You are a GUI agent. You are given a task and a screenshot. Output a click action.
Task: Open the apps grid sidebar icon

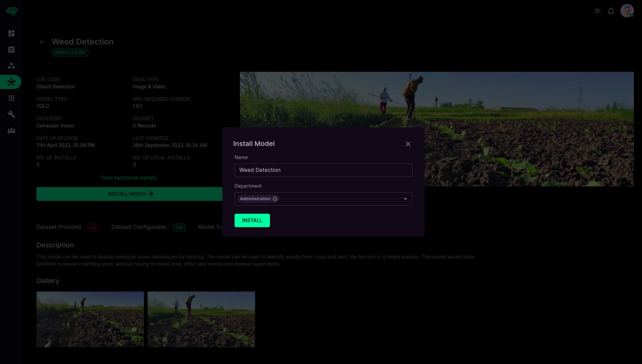click(11, 98)
